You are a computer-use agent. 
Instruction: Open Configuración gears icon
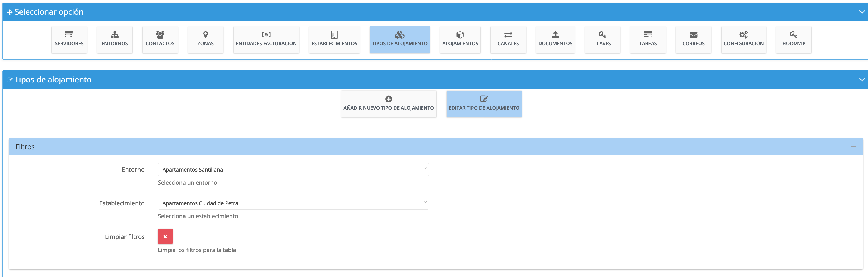pos(744,35)
